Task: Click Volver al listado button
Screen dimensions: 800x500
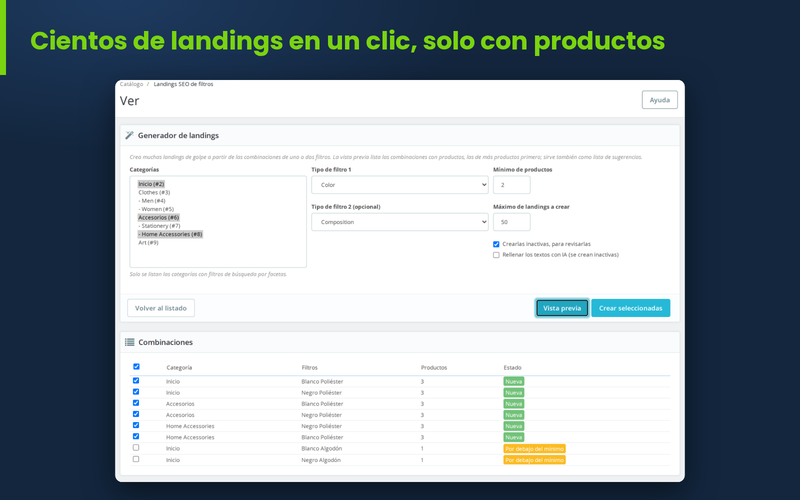Action: 161,308
